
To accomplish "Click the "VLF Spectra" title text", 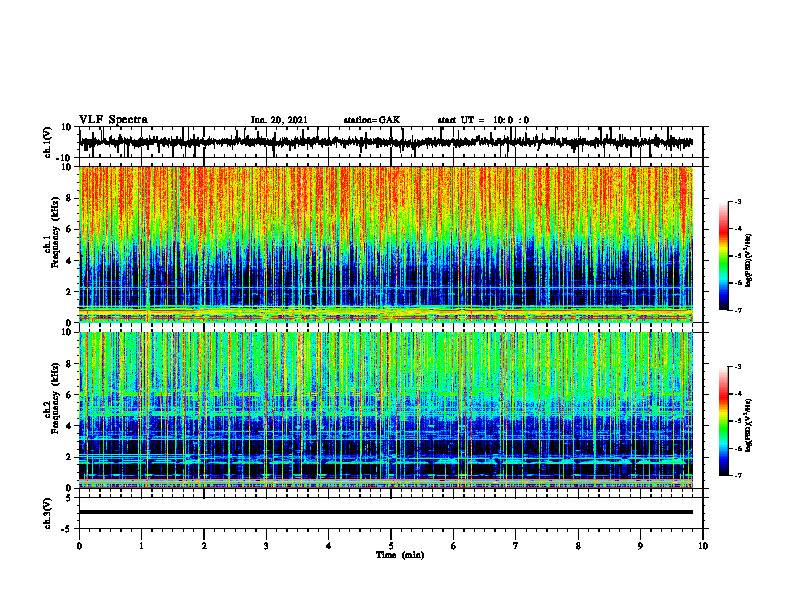I will click(x=114, y=120).
